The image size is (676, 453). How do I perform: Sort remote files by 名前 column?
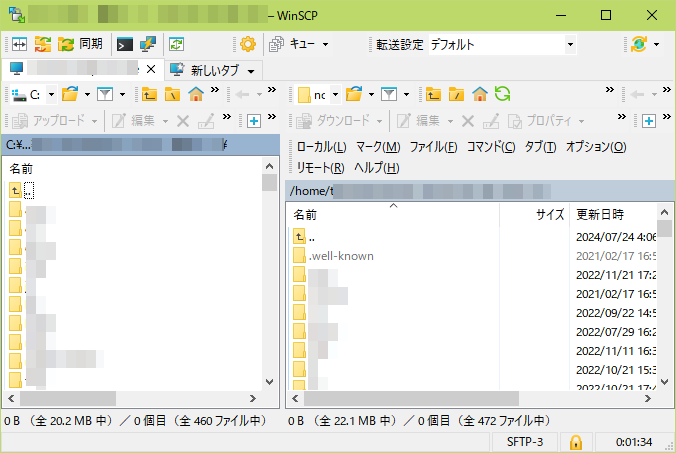(393, 215)
